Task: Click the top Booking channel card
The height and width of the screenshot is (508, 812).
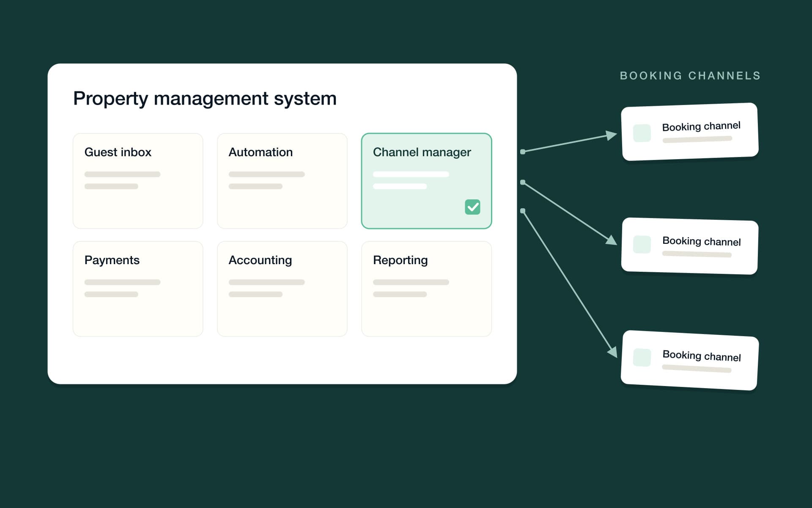Action: [x=690, y=132]
